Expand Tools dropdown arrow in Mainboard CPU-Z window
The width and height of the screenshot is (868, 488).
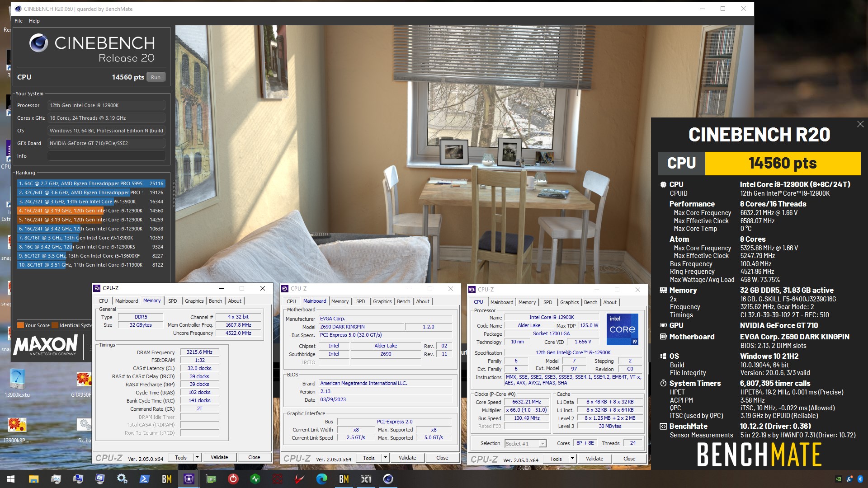pyautogui.click(x=385, y=458)
